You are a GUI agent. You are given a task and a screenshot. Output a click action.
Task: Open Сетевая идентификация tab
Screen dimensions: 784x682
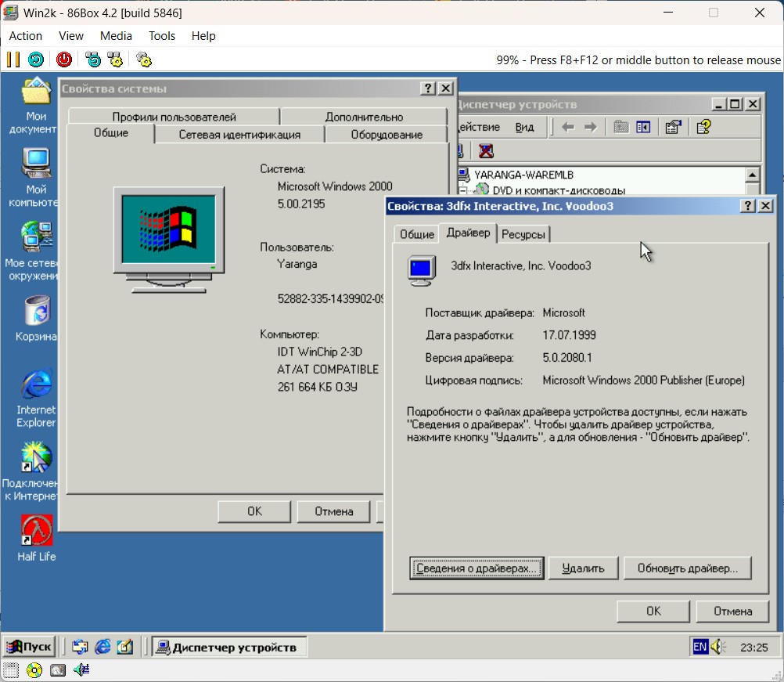click(239, 135)
